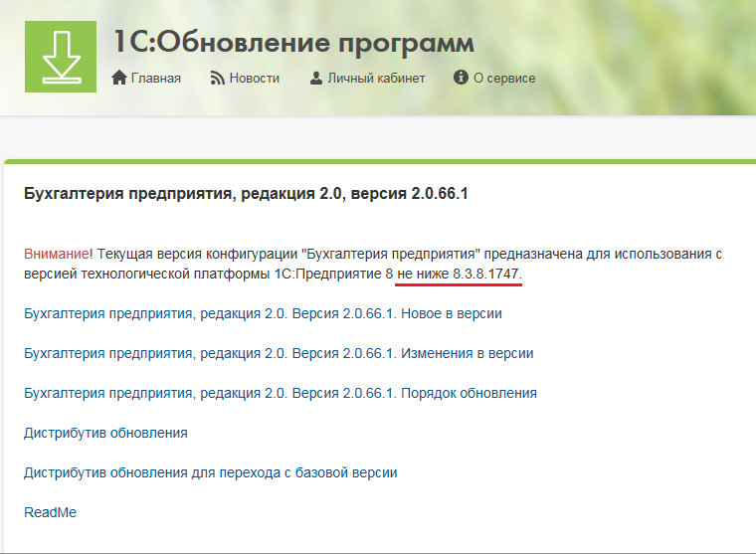Click the user icon beside Личный кабинет

tap(315, 78)
